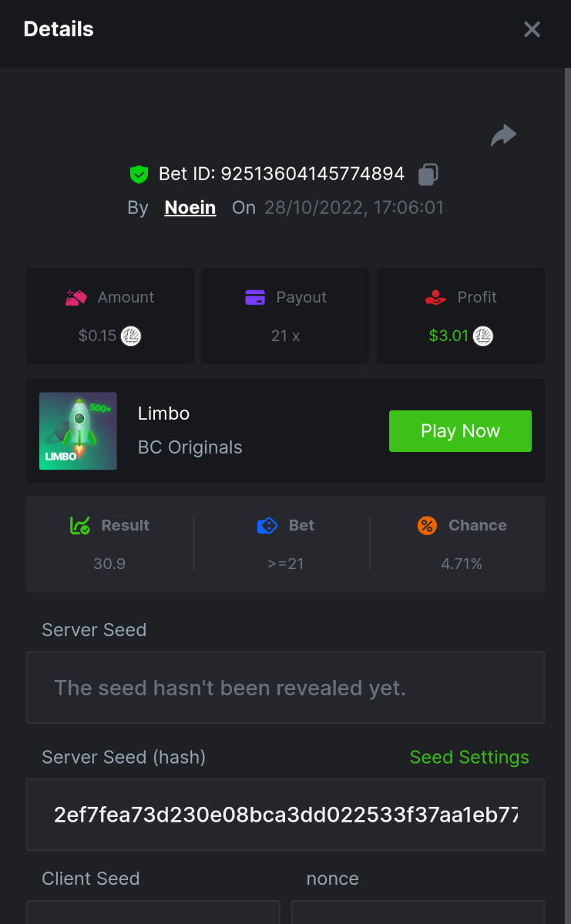
Task: Click the Result chart icon
Action: tap(80, 526)
